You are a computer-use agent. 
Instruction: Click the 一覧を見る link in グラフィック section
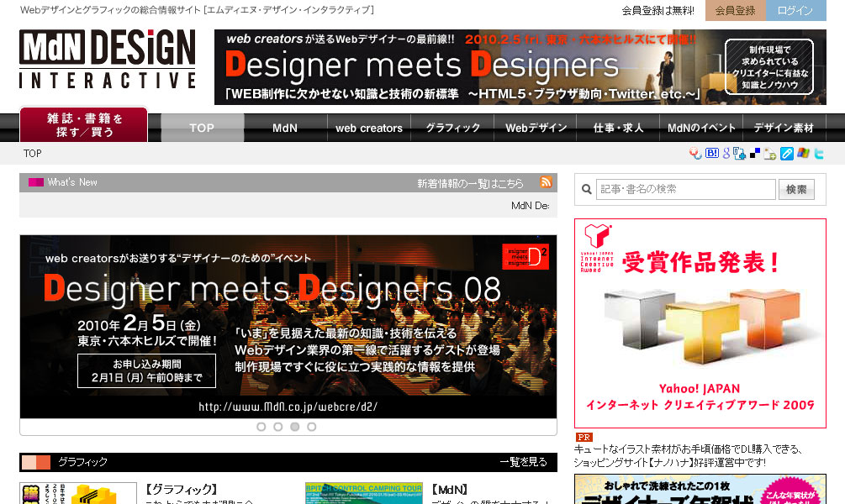(523, 462)
